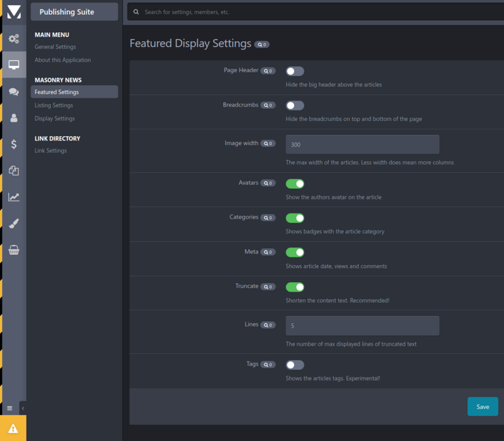504x441 pixels.
Task: Open the Customization paintbrush icon
Action: 14,223
